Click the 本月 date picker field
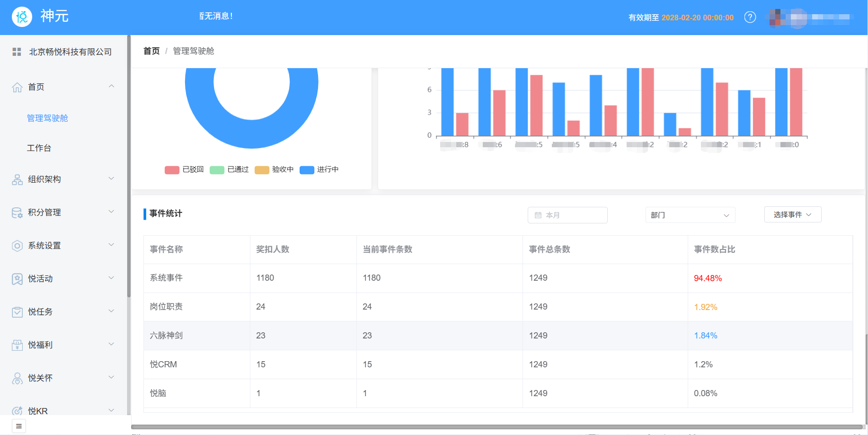The image size is (868, 435). tap(567, 215)
